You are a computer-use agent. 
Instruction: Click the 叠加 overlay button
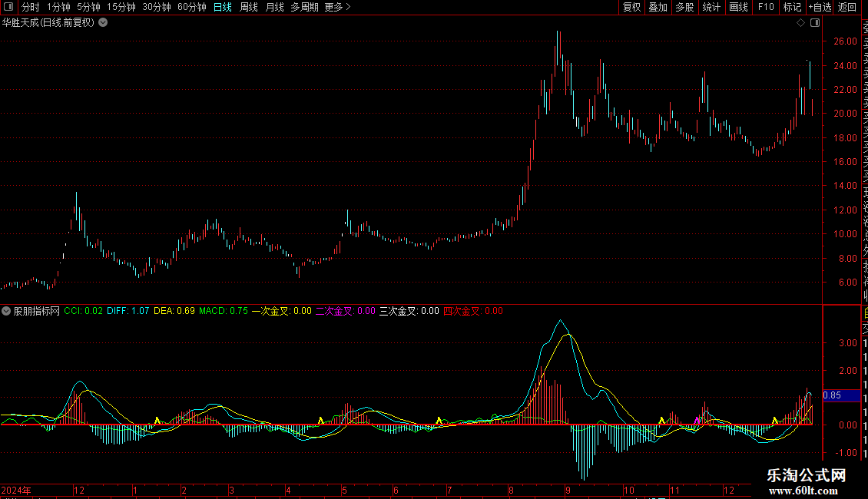point(658,7)
